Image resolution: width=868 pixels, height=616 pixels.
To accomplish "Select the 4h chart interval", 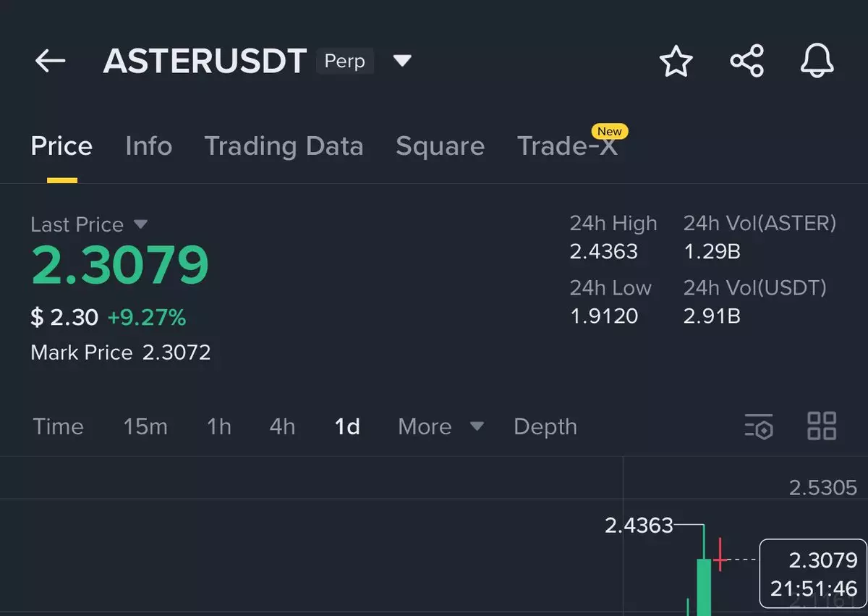I will click(x=282, y=426).
